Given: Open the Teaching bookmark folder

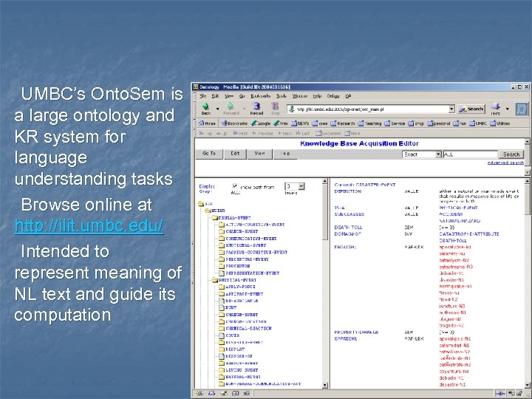Looking at the screenshot, I should 370,123.
